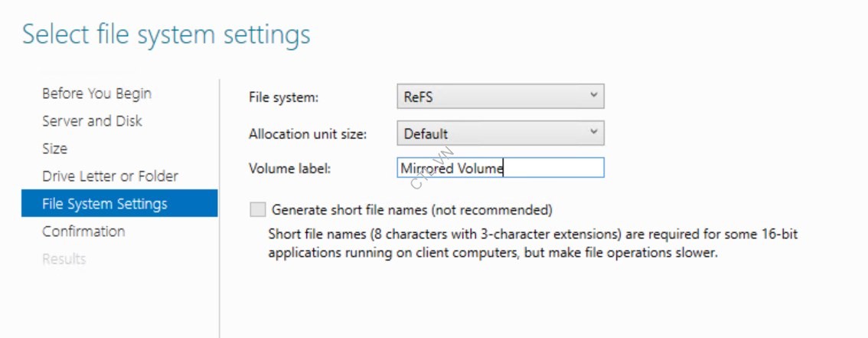Click into the Volume label text box
Image resolution: width=868 pixels, height=338 pixels.
[551, 168]
